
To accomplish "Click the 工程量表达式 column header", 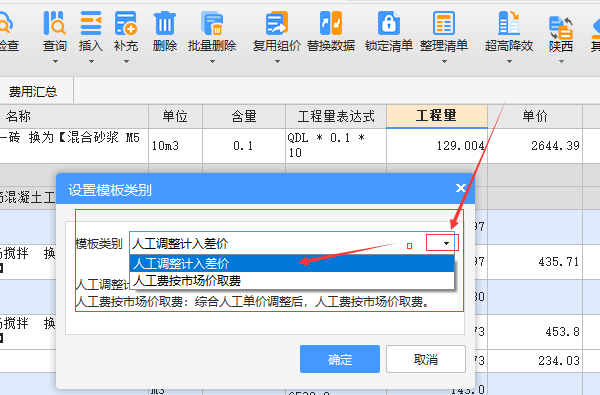I will tap(336, 116).
